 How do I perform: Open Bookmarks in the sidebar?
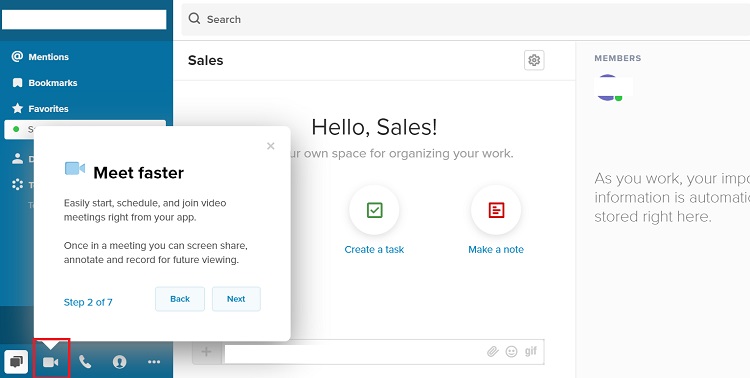53,83
